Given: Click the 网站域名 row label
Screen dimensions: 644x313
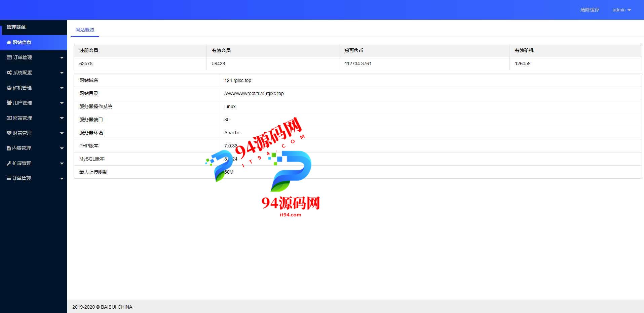Looking at the screenshot, I should 89,80.
